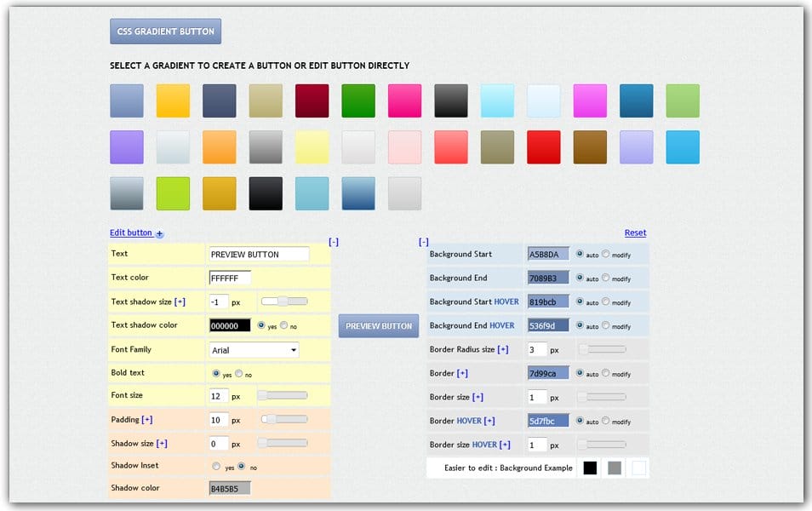Select the green gradient swatch in top row
812x511 pixels.
(x=357, y=100)
